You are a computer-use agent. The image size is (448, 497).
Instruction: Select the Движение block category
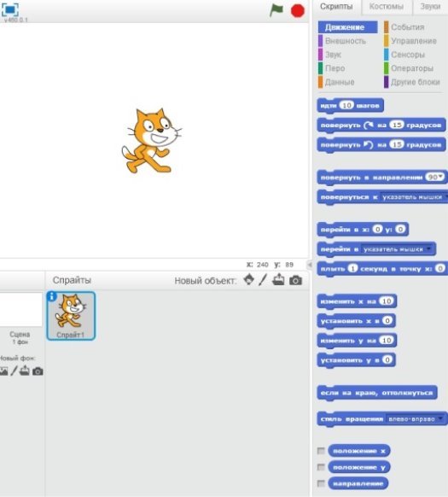click(x=348, y=27)
